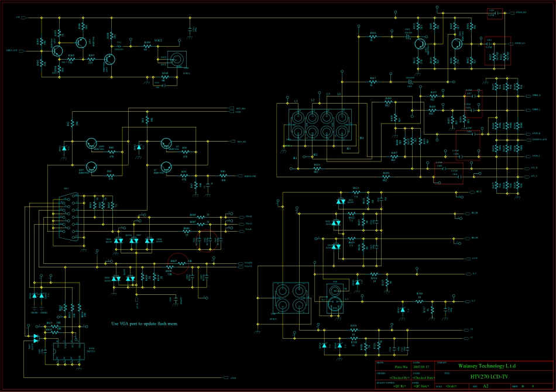Click the VOUT RCA jack connector symbol
Screen dimensions: 556x392
click(x=175, y=59)
